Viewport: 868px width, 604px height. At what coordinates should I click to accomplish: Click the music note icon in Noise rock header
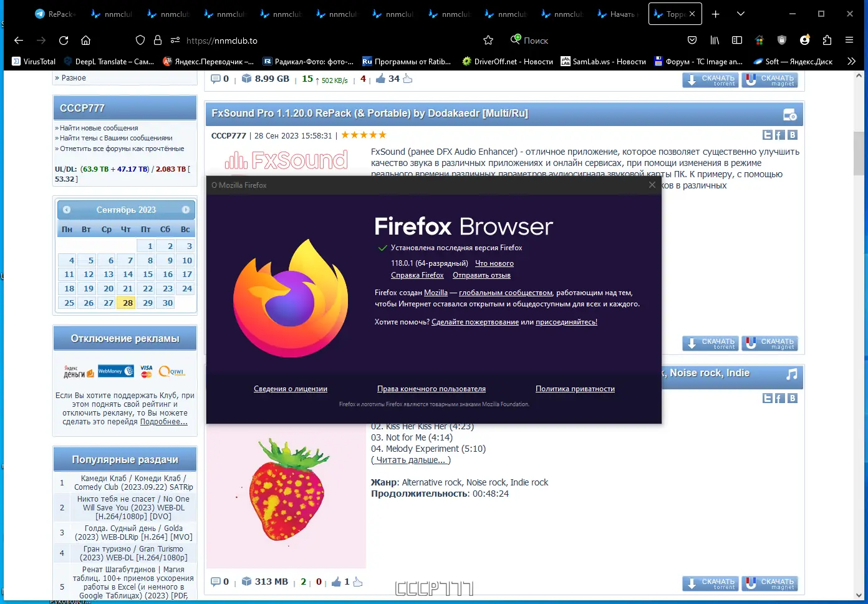791,374
